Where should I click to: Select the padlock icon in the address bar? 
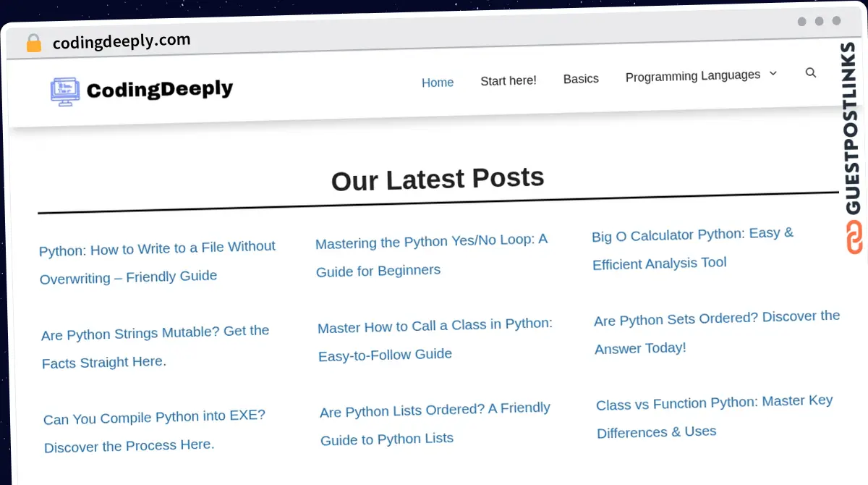33,43
